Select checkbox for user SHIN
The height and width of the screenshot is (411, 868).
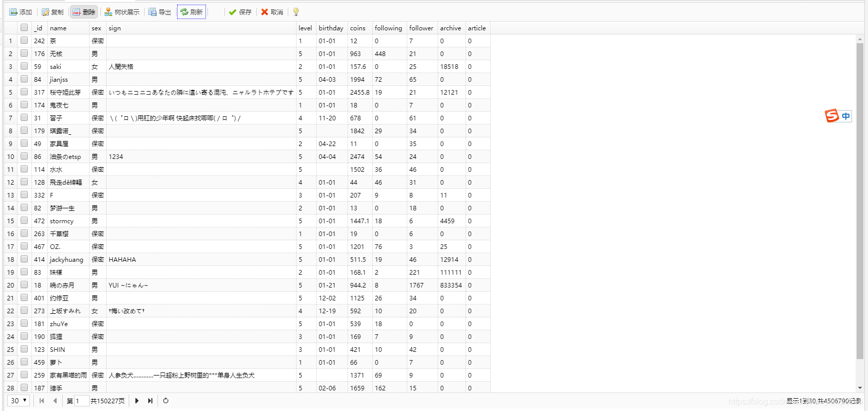[x=24, y=349]
